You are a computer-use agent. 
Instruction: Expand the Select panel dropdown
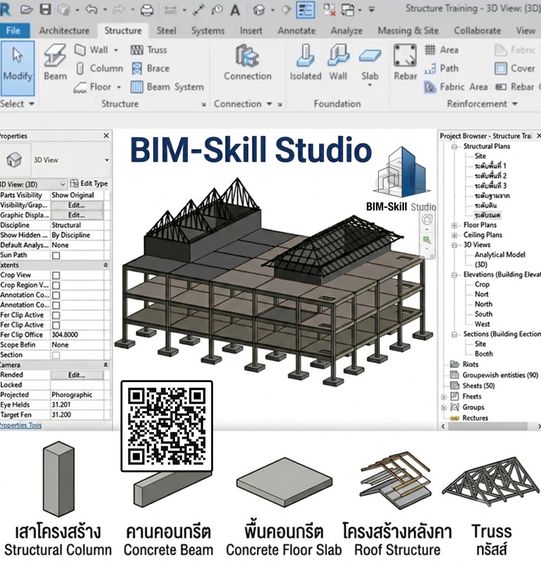[x=32, y=104]
